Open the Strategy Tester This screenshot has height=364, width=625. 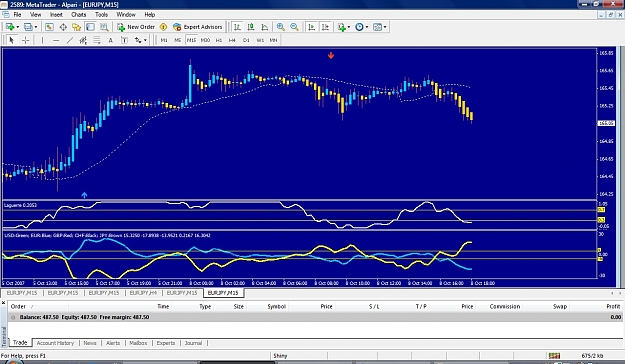tap(104, 27)
